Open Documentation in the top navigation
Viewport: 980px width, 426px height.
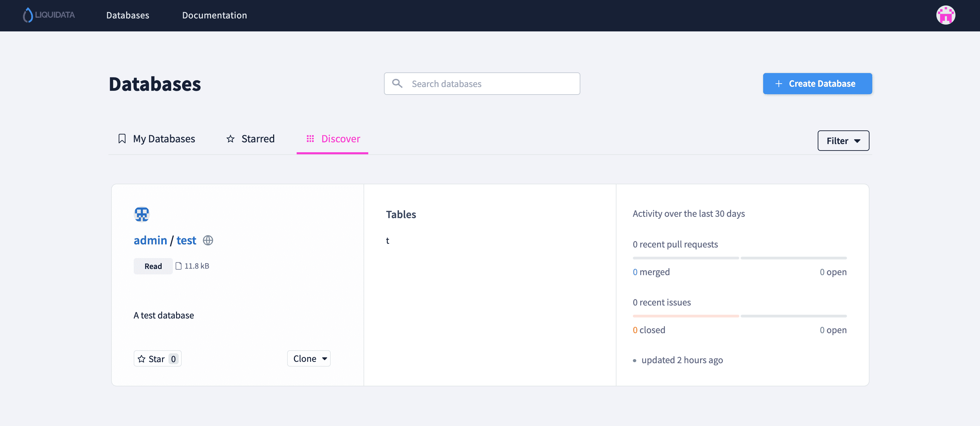pos(214,15)
